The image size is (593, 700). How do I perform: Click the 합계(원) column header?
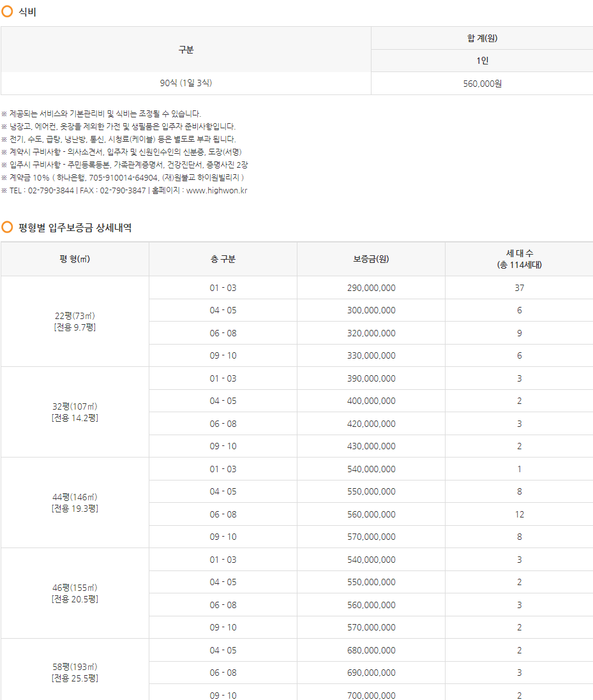[x=482, y=38]
